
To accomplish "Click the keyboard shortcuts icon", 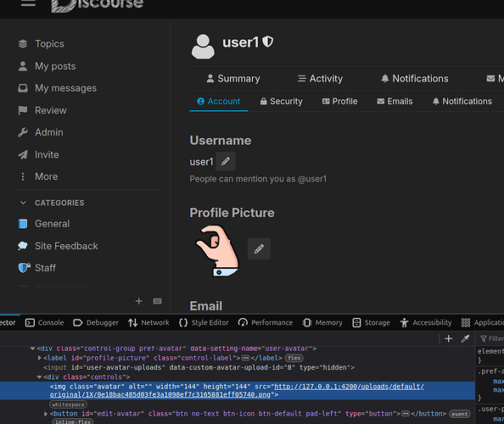I will 158,301.
